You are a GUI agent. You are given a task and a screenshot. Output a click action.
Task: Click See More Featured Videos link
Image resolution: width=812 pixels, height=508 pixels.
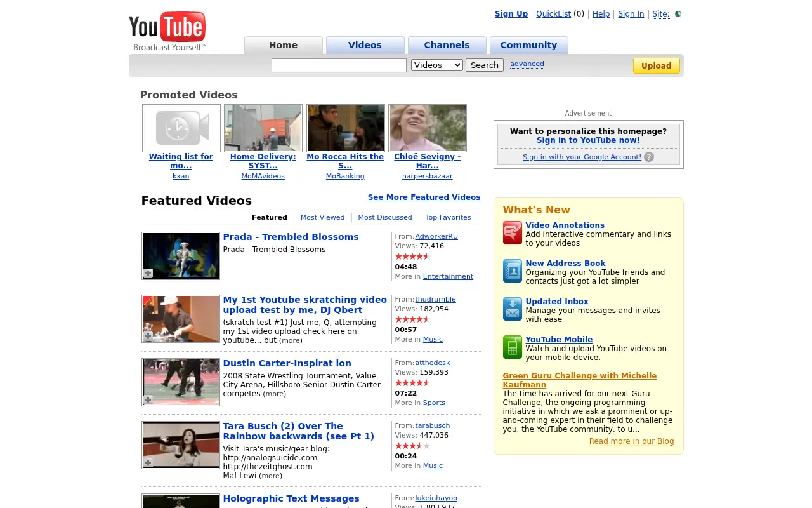point(424,197)
